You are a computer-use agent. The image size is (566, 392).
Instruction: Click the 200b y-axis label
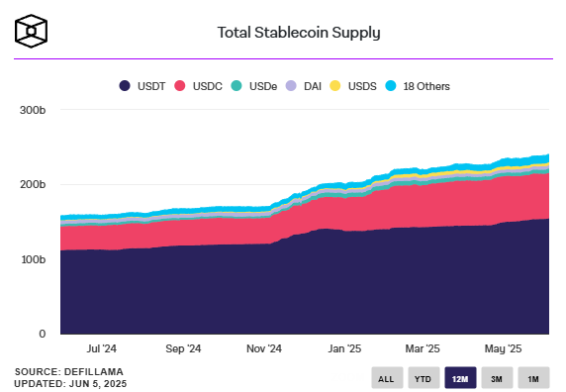pyautogui.click(x=33, y=184)
